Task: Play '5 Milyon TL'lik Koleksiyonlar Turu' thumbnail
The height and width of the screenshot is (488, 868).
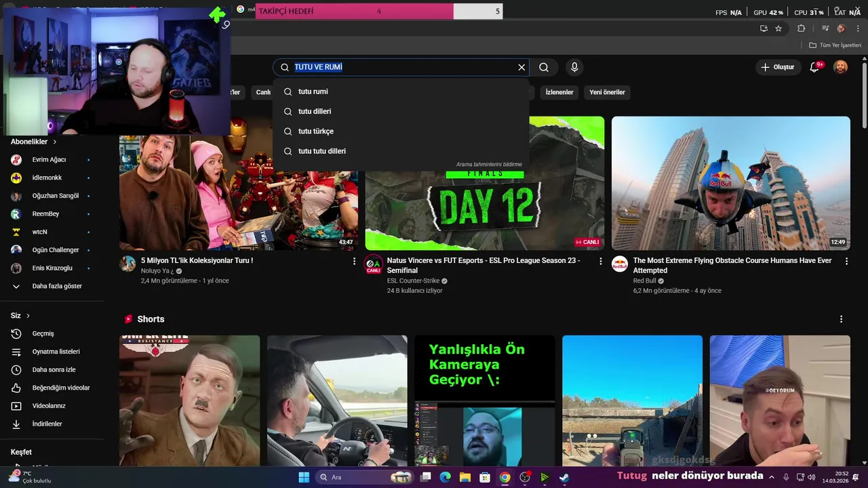Action: pyautogui.click(x=239, y=193)
